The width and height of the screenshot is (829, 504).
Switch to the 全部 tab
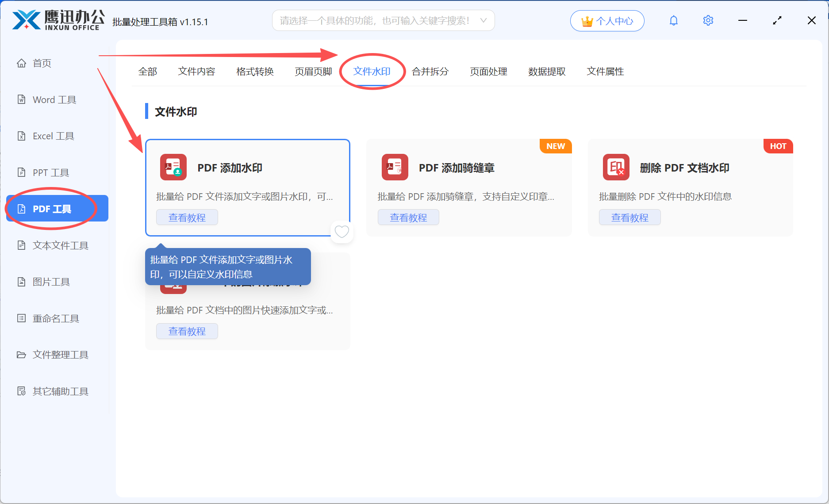(148, 72)
